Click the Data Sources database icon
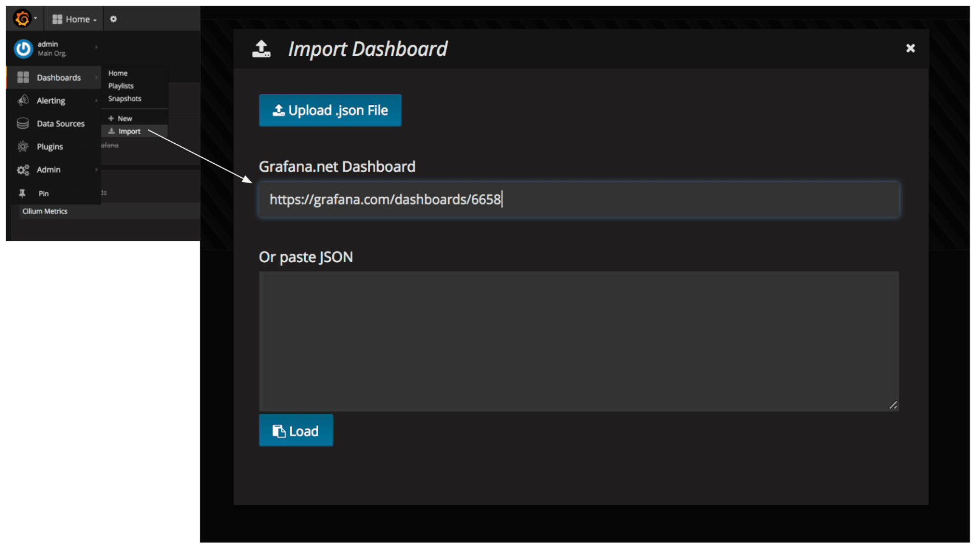This screenshot has width=980, height=551. (x=23, y=124)
